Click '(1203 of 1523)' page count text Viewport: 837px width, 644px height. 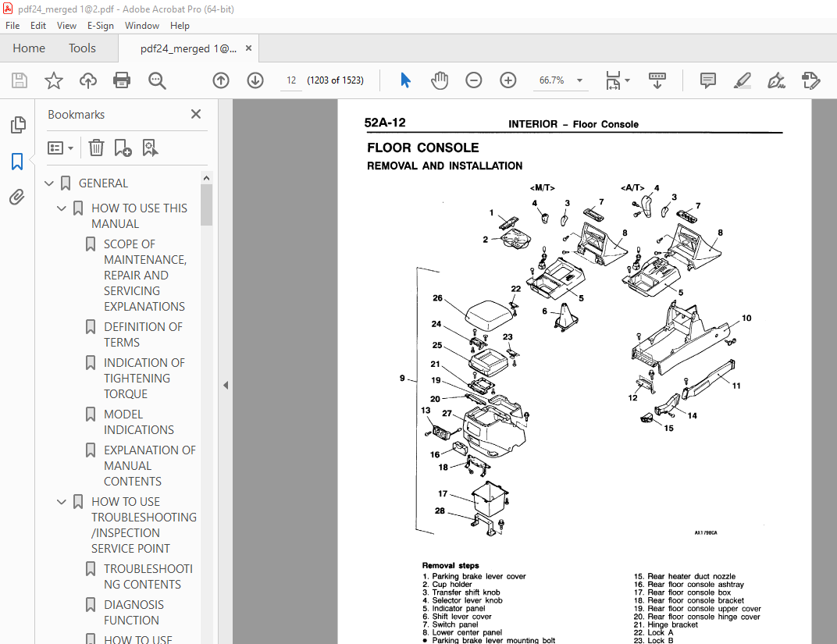pos(335,80)
